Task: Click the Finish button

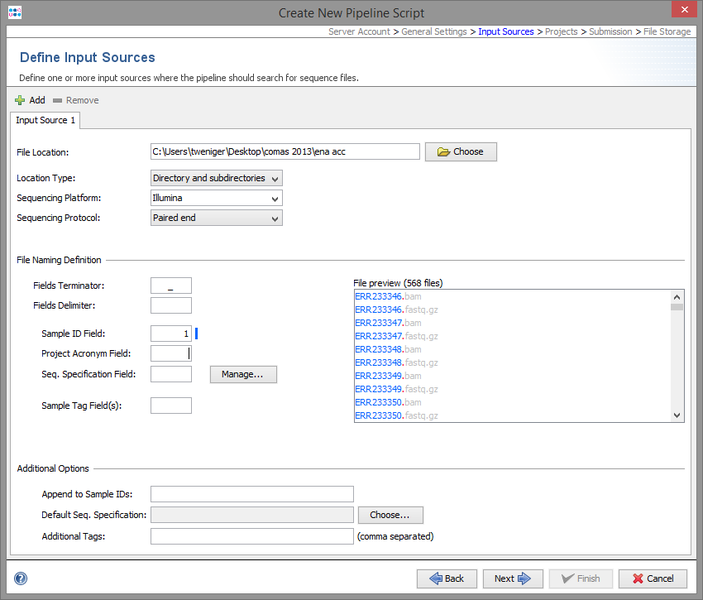Action: tap(581, 578)
